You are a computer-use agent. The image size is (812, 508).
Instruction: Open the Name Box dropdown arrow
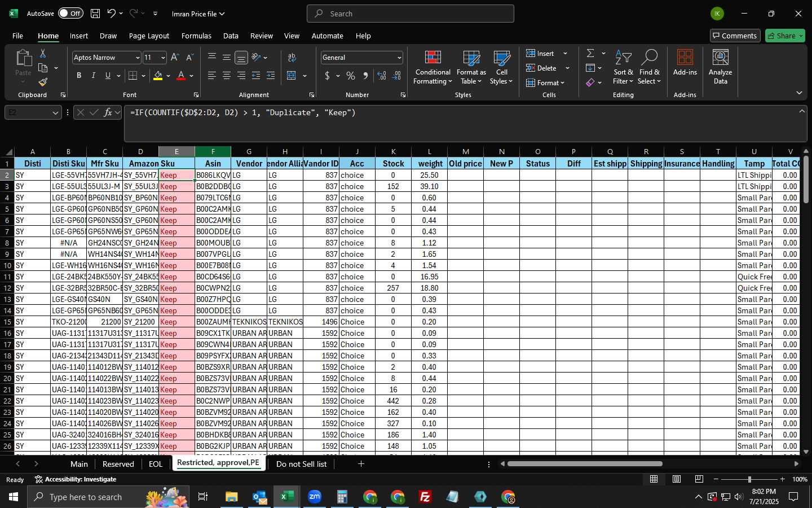(x=55, y=113)
